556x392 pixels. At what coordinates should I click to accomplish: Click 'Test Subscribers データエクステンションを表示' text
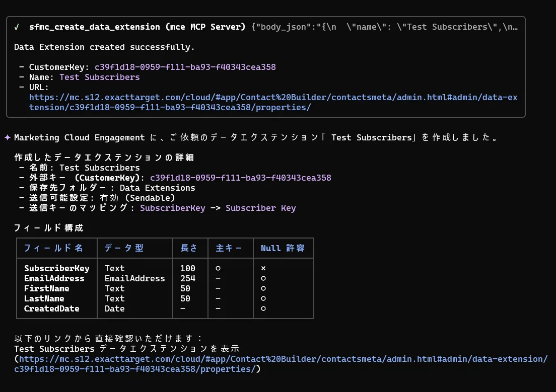127,349
